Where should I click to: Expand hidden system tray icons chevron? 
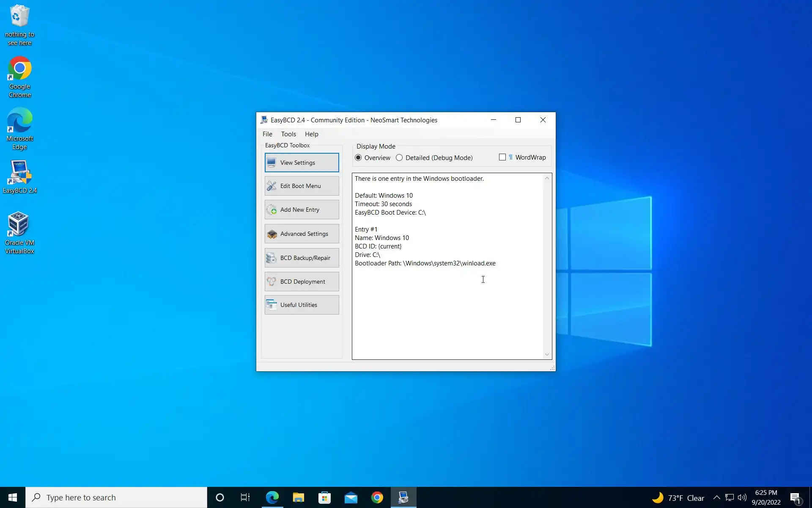[x=716, y=497]
